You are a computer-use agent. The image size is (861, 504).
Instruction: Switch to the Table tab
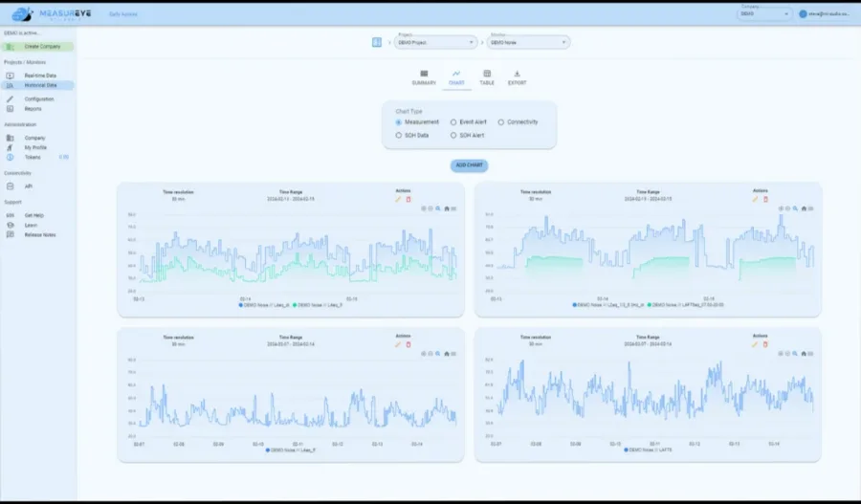tap(487, 77)
